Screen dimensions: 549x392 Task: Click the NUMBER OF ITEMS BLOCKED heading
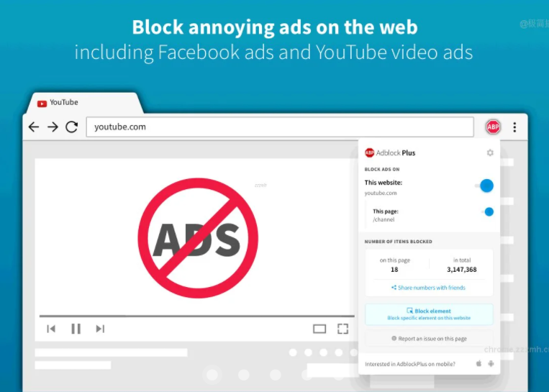click(x=398, y=242)
